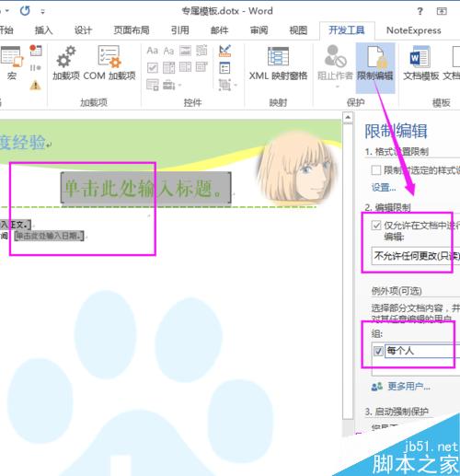Toggle Design Mode in controls group

tap(225, 51)
